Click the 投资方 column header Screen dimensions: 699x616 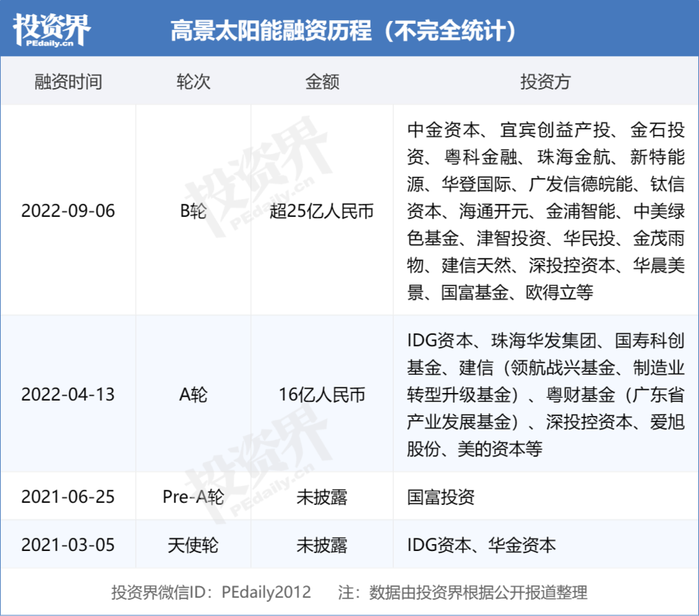546,82
